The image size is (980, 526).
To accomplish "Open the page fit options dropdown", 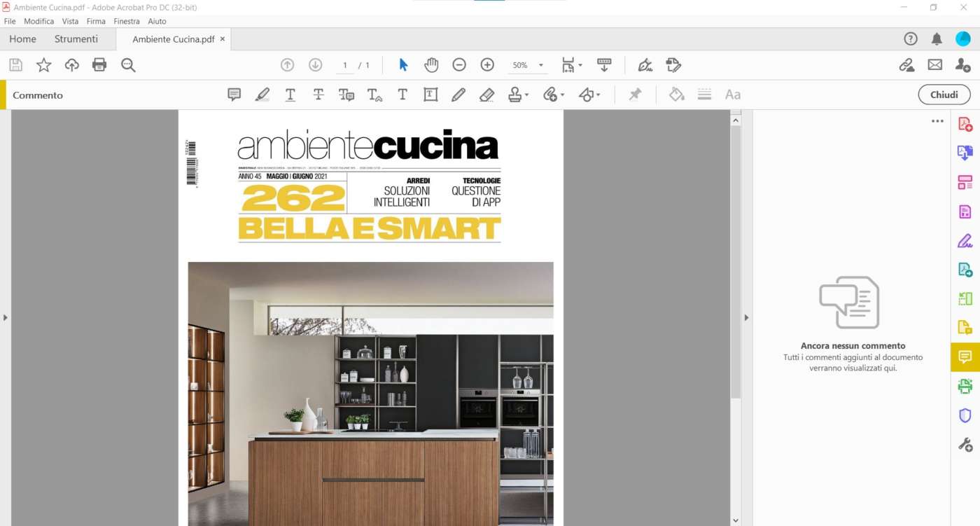I will click(x=571, y=65).
